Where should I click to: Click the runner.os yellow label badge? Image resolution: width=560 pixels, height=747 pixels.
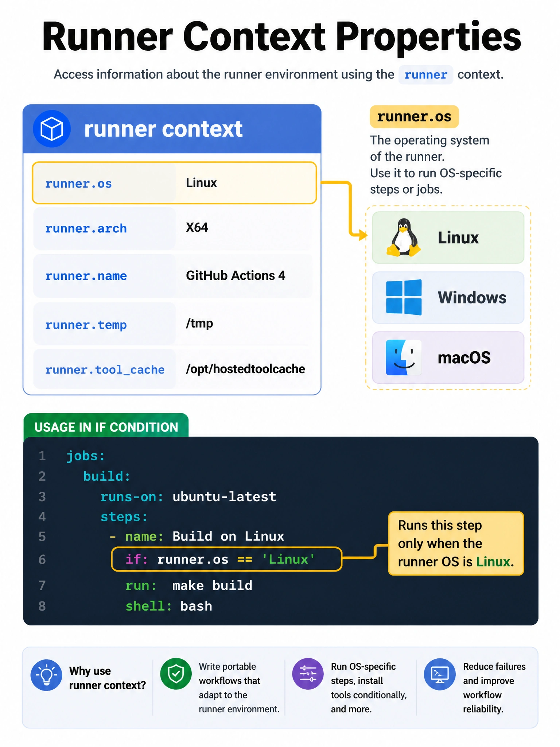click(414, 117)
